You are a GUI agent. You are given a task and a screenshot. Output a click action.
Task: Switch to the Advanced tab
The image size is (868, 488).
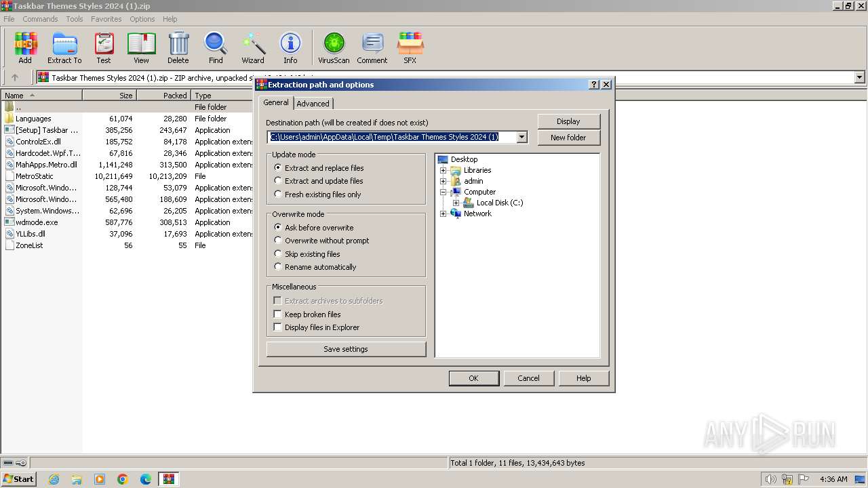pos(313,104)
